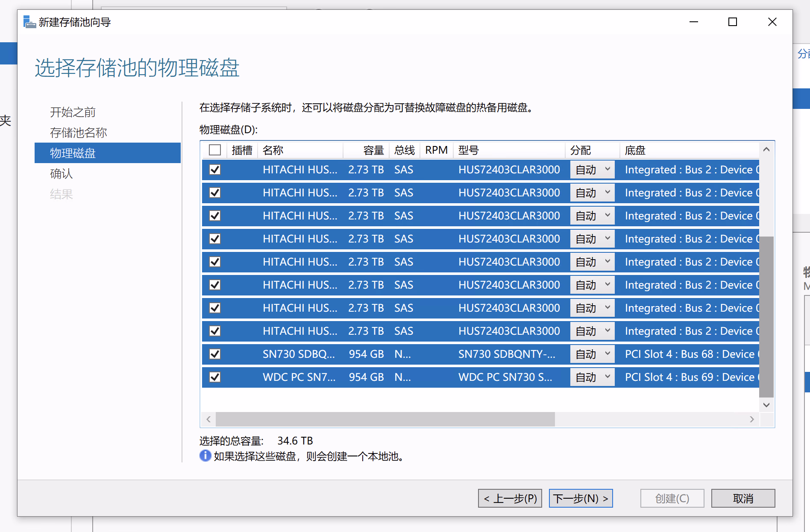Click the vertical scrollbar down arrow
The width and height of the screenshot is (810, 532).
pyautogui.click(x=766, y=405)
